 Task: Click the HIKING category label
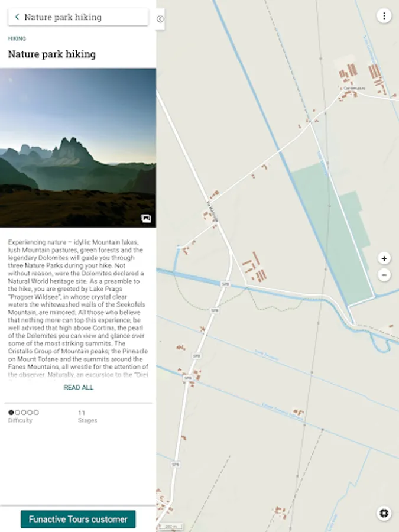(x=17, y=38)
